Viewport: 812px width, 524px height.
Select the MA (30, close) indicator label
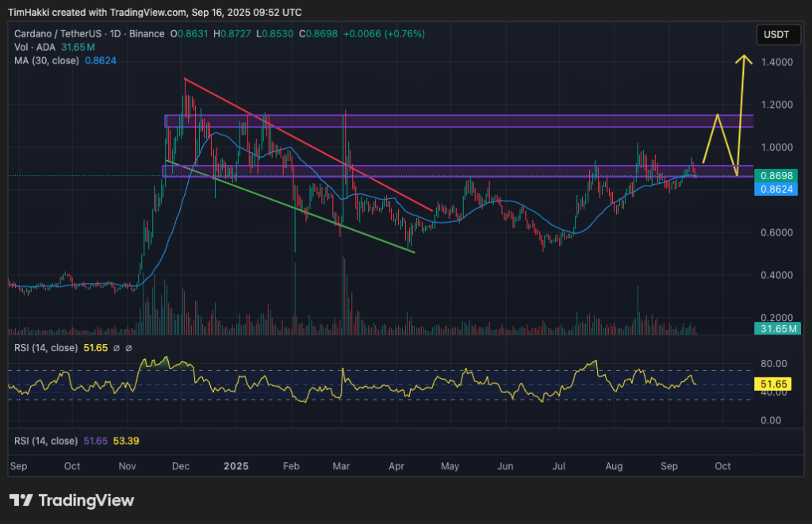(x=48, y=60)
